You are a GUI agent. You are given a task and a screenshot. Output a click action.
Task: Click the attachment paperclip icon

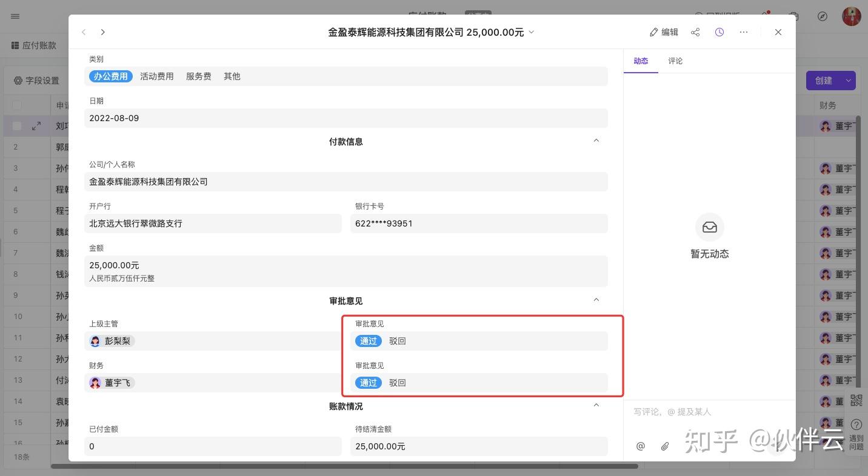pos(665,446)
